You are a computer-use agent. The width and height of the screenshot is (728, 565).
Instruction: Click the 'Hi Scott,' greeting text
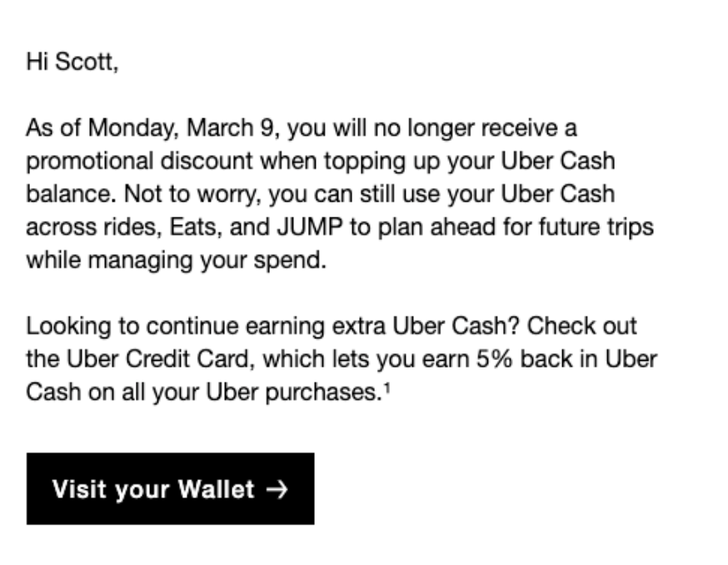pos(72,62)
